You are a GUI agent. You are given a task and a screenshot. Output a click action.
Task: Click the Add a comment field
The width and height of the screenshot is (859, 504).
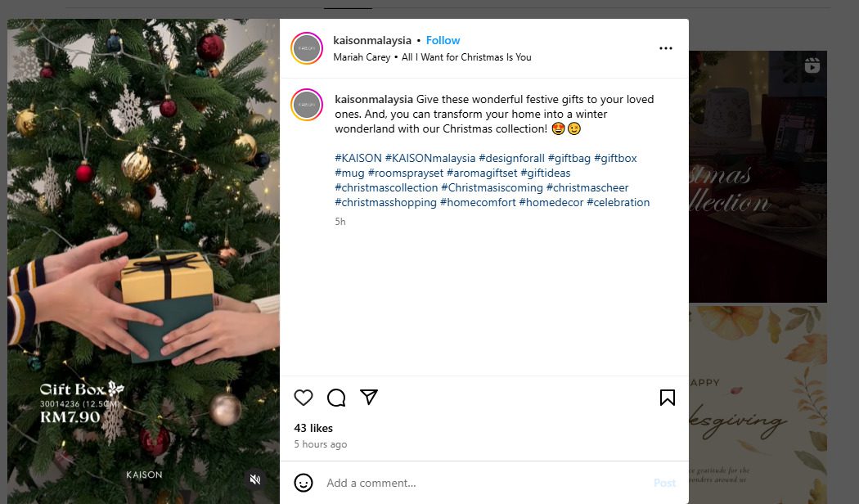click(x=483, y=483)
